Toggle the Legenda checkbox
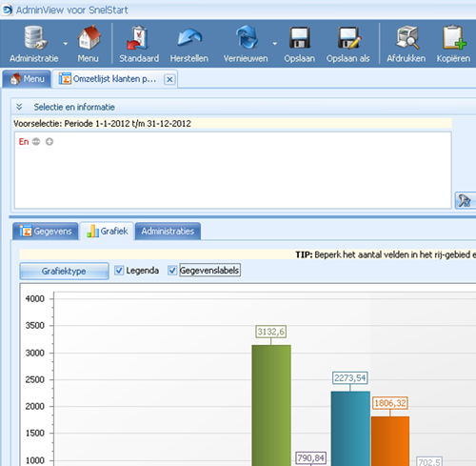 119,271
